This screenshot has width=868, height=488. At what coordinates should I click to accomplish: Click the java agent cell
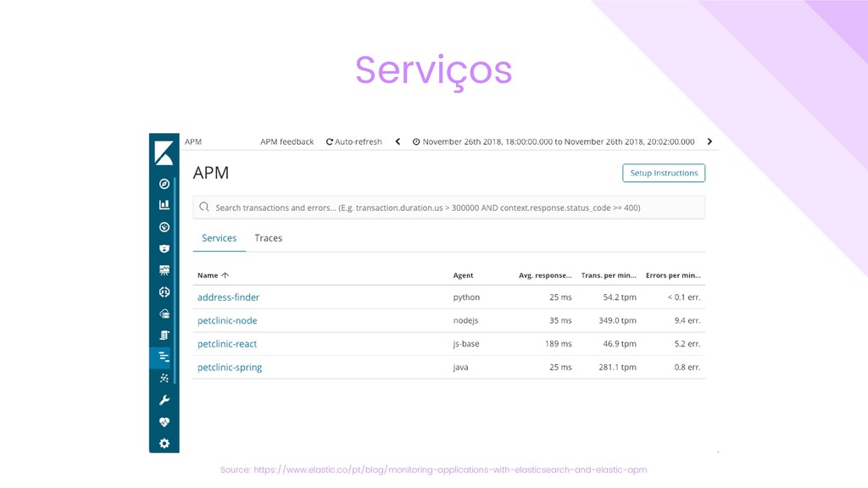point(460,367)
